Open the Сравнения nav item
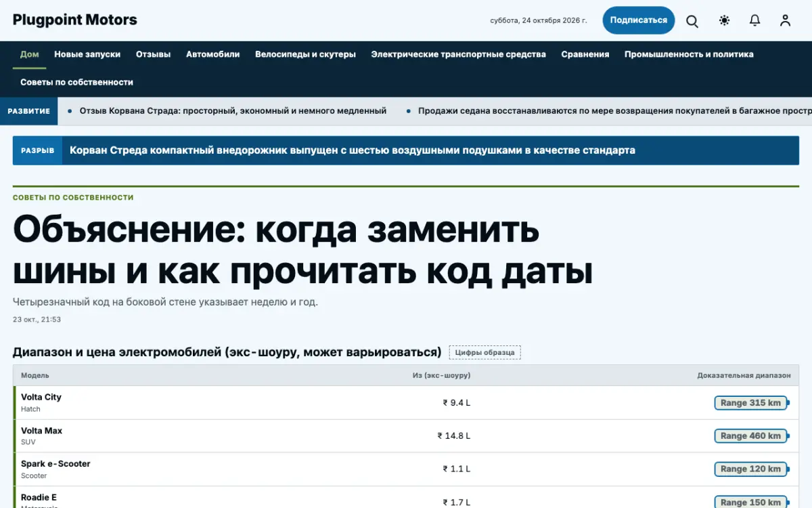This screenshot has width=812, height=508. (585, 54)
